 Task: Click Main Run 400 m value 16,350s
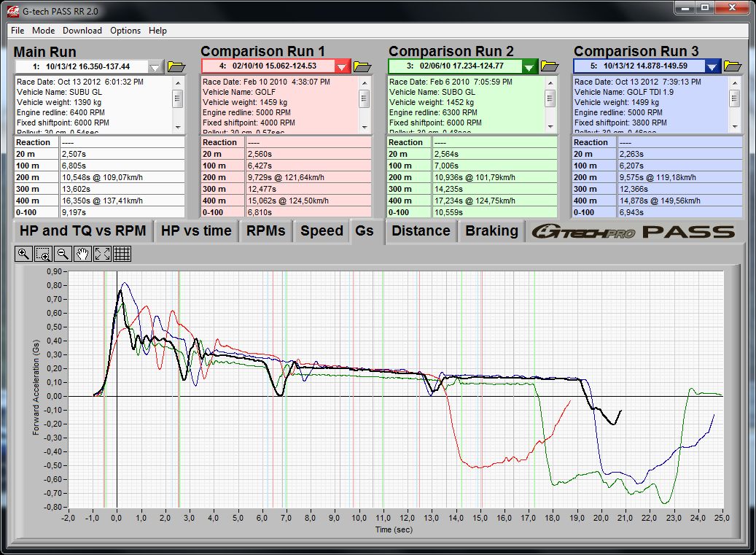[x=122, y=201]
